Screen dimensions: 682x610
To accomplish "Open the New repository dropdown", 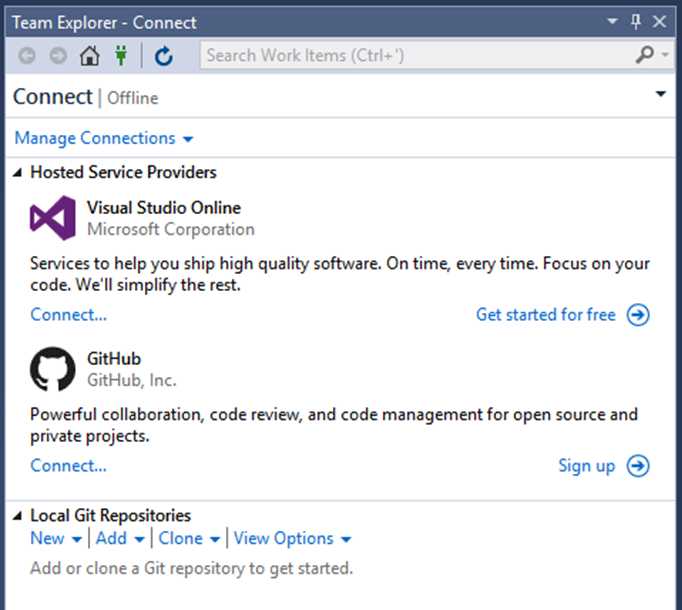I will pyautogui.click(x=56, y=539).
